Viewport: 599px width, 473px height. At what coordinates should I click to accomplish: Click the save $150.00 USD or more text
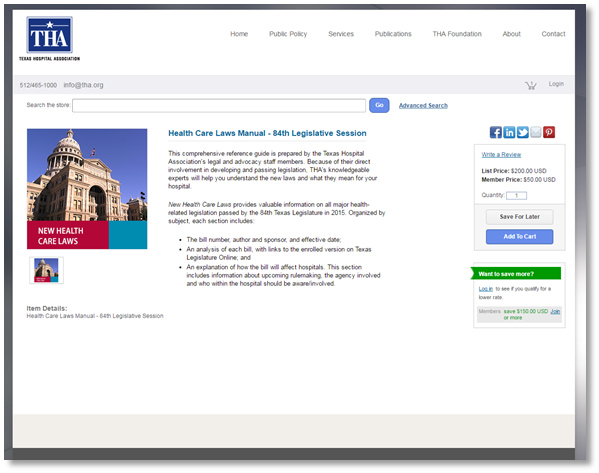(526, 314)
